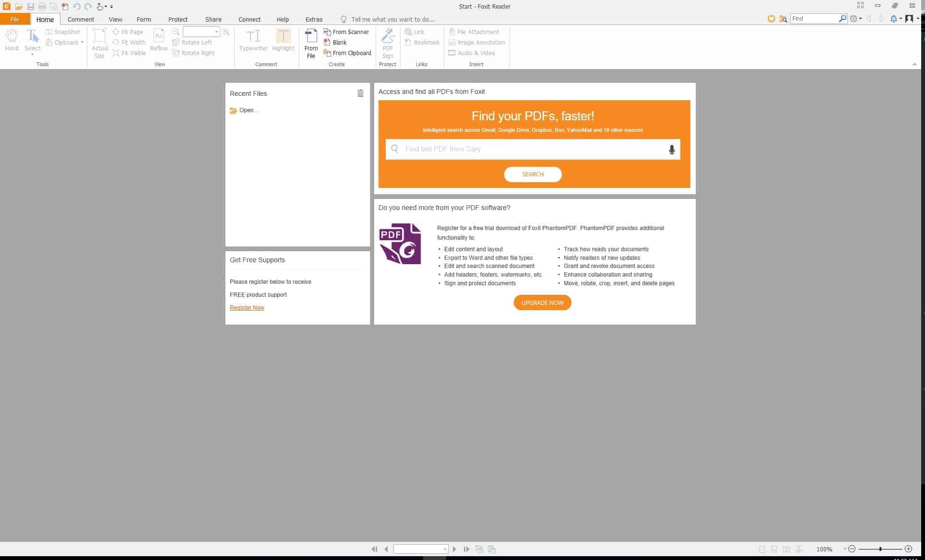Viewport: 925px width, 560px height.
Task: Create PDF From File
Action: tap(311, 43)
